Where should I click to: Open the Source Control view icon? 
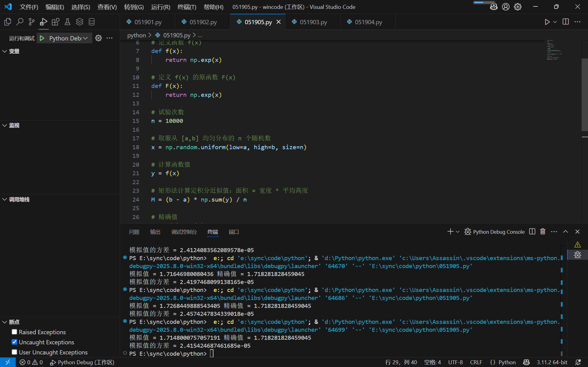click(32, 22)
